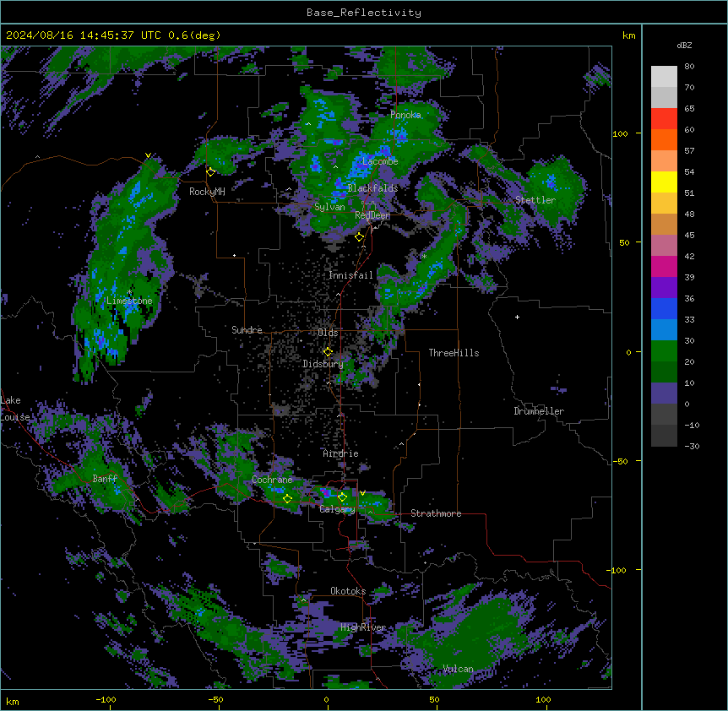The height and width of the screenshot is (711, 728).
Task: Click the yellow station marker south of RedDeen
Action: [359, 237]
